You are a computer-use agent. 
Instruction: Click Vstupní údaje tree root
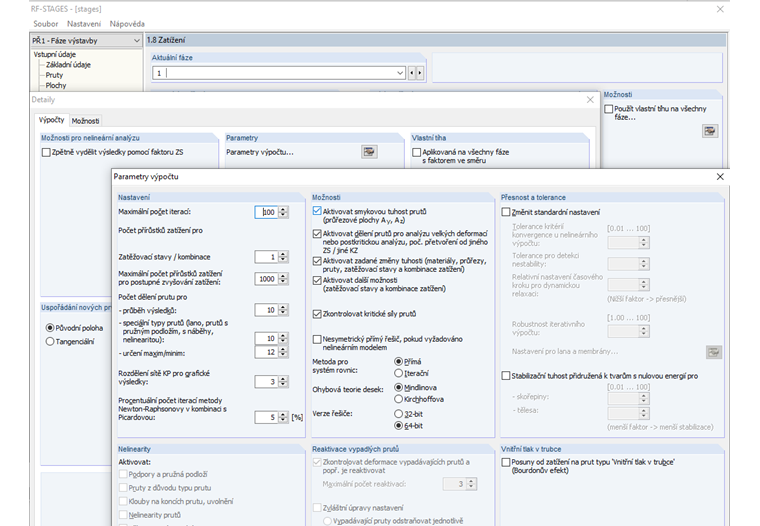tap(54, 54)
